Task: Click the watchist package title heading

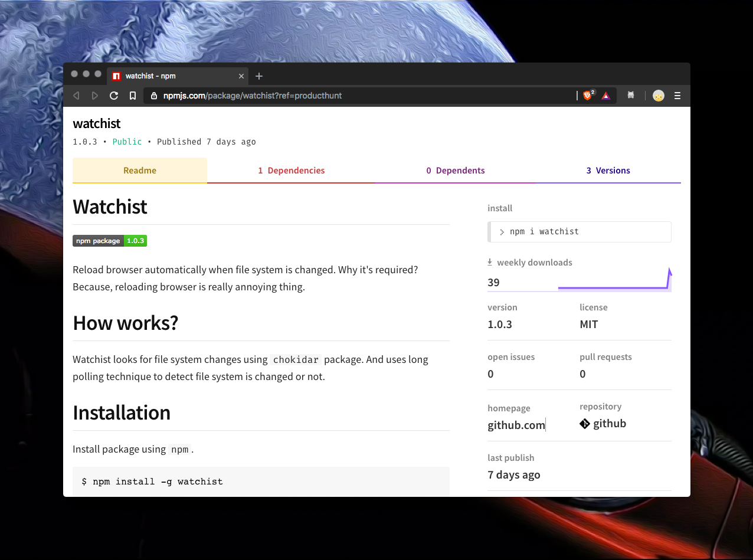Action: (97, 123)
